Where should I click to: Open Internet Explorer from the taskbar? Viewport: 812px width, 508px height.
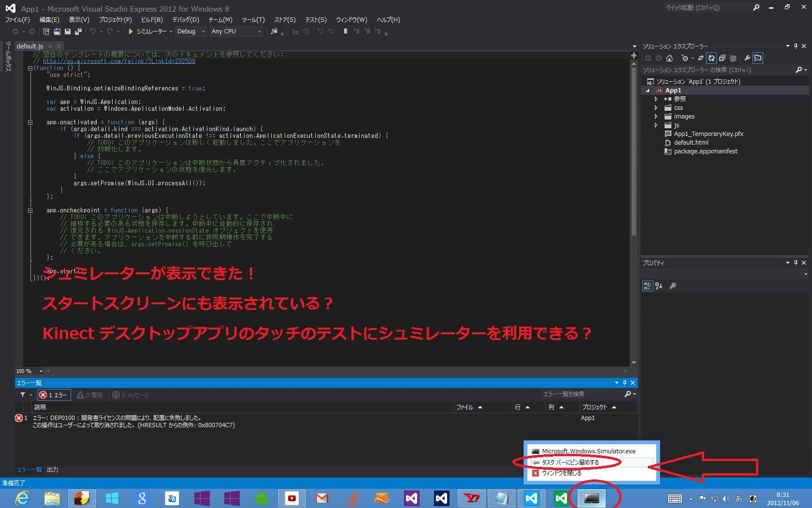22,498
